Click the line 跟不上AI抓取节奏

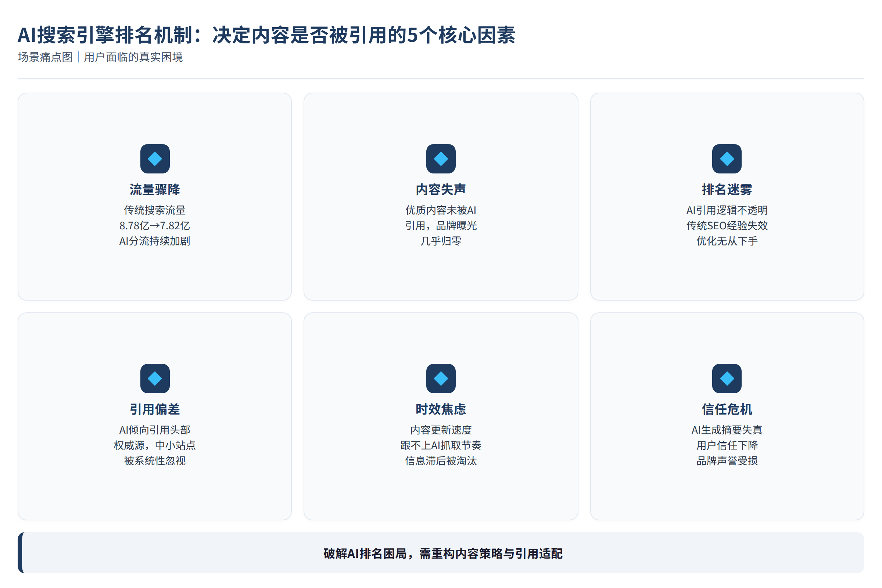[x=441, y=445]
